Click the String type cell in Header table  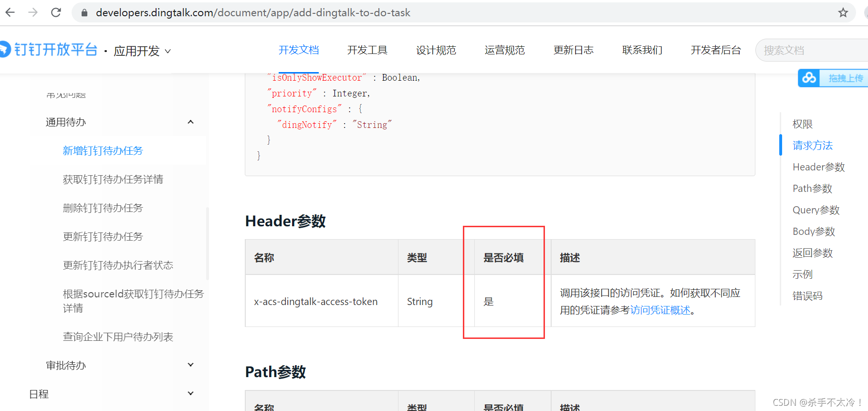(436, 301)
